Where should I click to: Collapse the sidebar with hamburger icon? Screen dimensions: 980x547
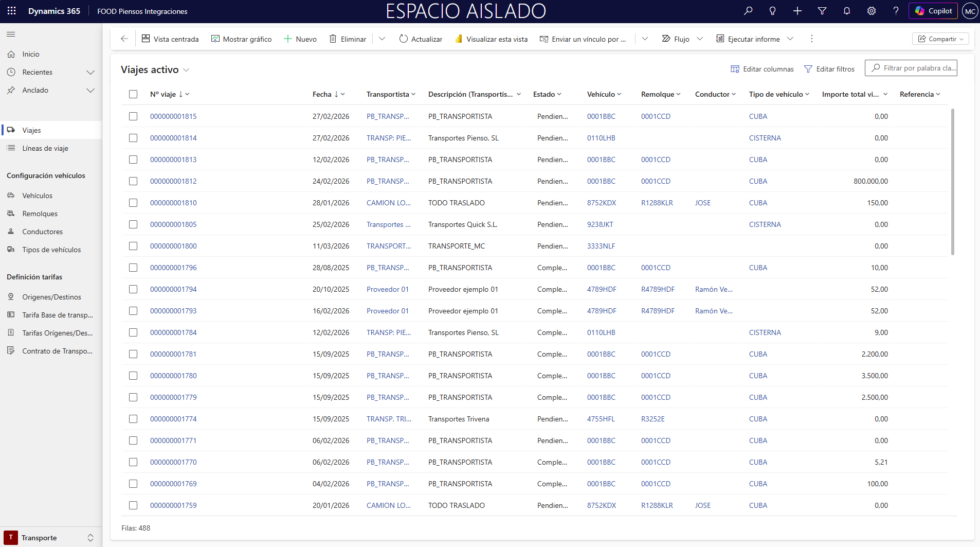click(11, 34)
